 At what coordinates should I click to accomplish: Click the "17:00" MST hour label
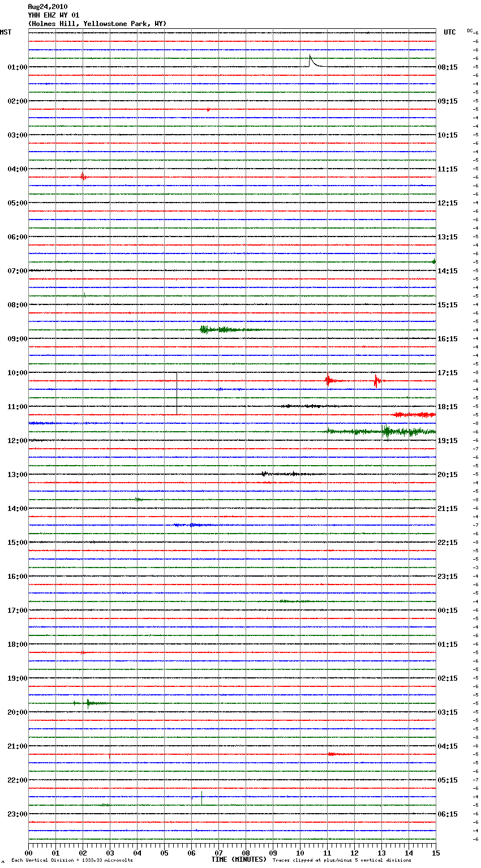pos(18,611)
